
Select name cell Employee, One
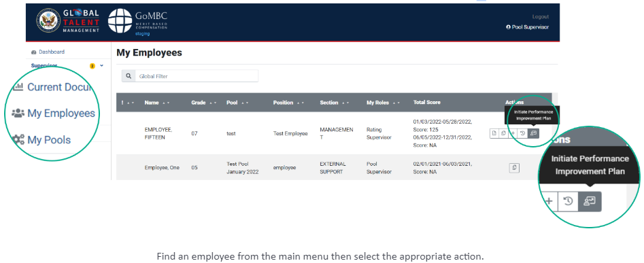tap(162, 168)
